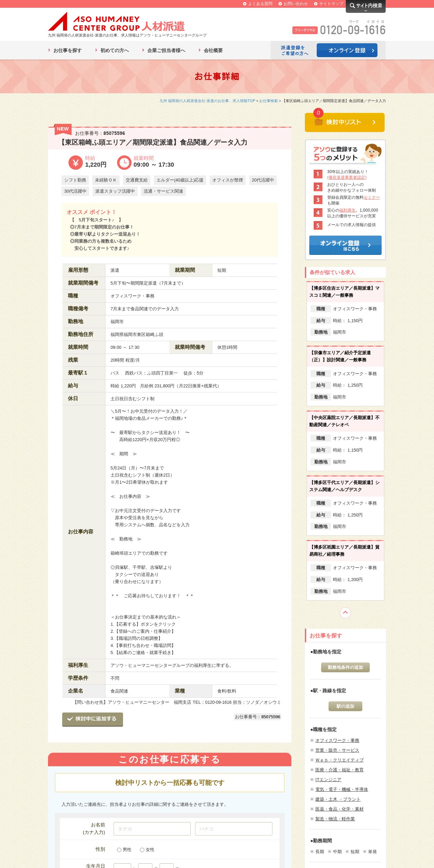Open the お仕事を探す nav menu
Screen dimensions: 434x868
65,50
